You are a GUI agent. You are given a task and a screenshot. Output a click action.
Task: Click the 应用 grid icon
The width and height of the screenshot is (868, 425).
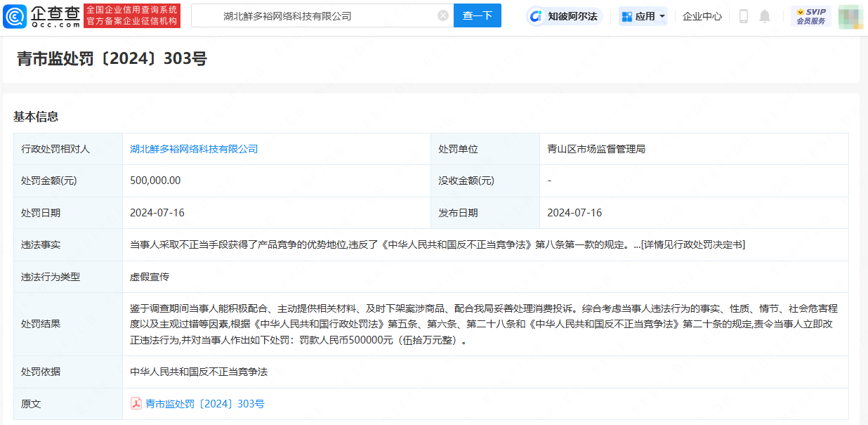click(627, 16)
